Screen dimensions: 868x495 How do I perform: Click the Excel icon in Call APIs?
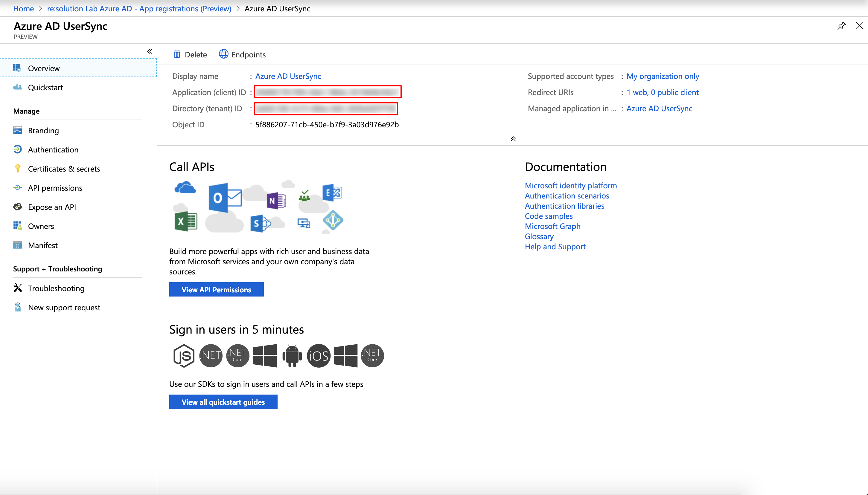(186, 222)
